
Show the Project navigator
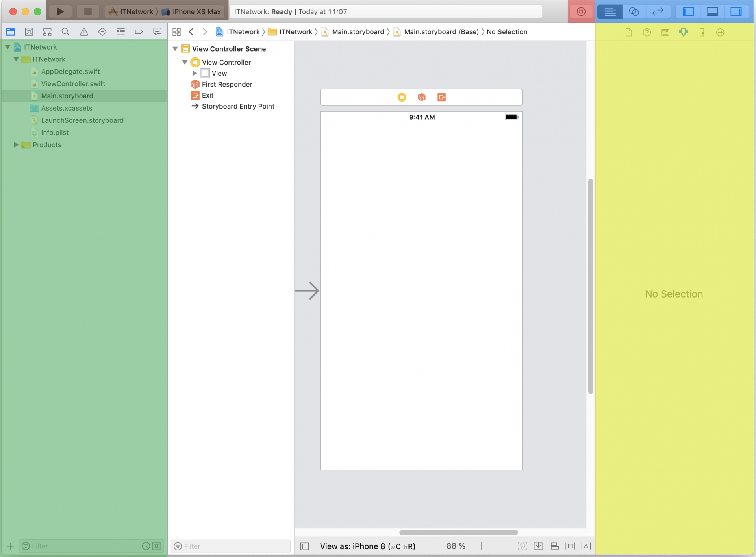point(11,32)
